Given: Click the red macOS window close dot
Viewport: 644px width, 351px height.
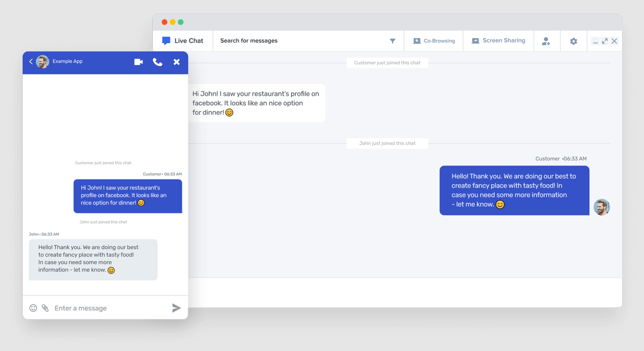Looking at the screenshot, I should coord(165,22).
